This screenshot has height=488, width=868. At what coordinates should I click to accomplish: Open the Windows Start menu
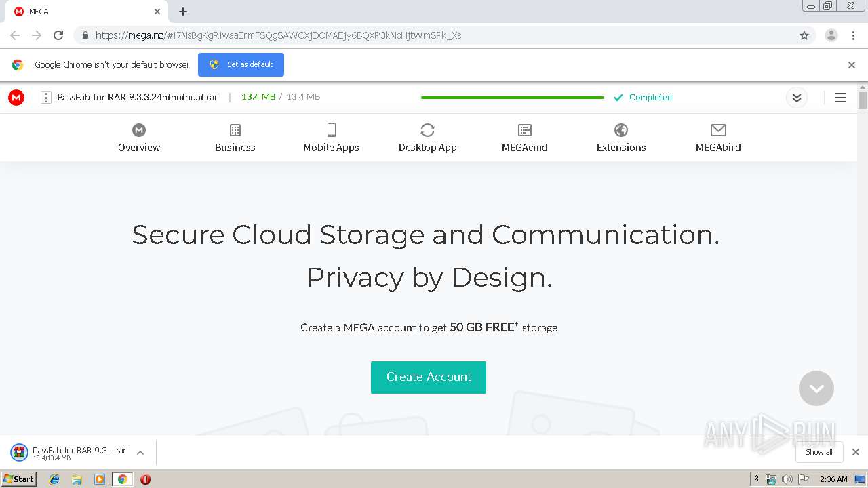click(x=18, y=479)
